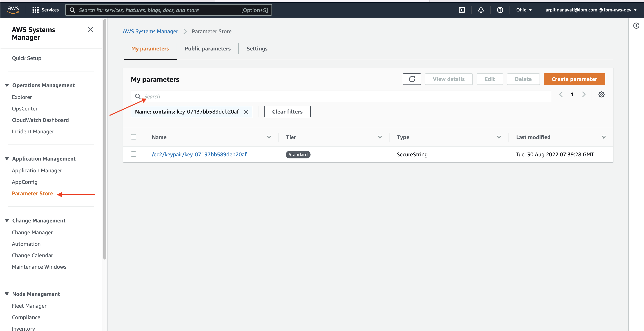Click the Tue, 30 Aug 2022 07:39:28 GMT cell
Screen dimensions: 644x331
(x=555, y=154)
